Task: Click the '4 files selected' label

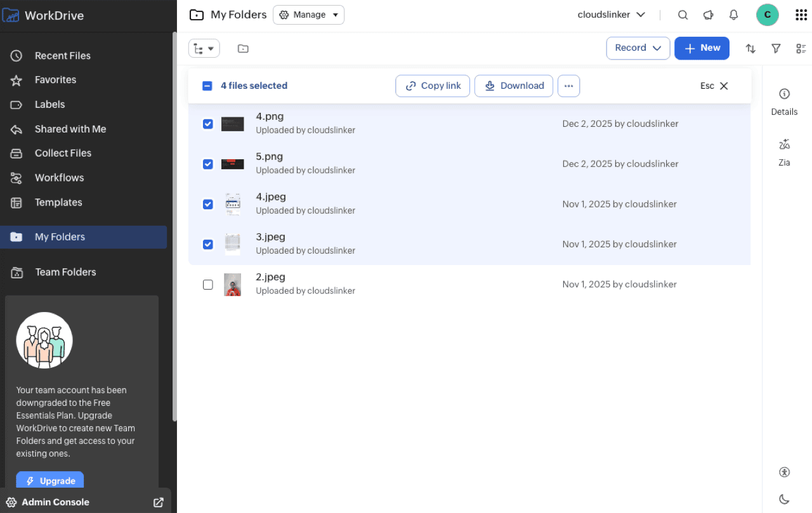Action: pos(254,86)
